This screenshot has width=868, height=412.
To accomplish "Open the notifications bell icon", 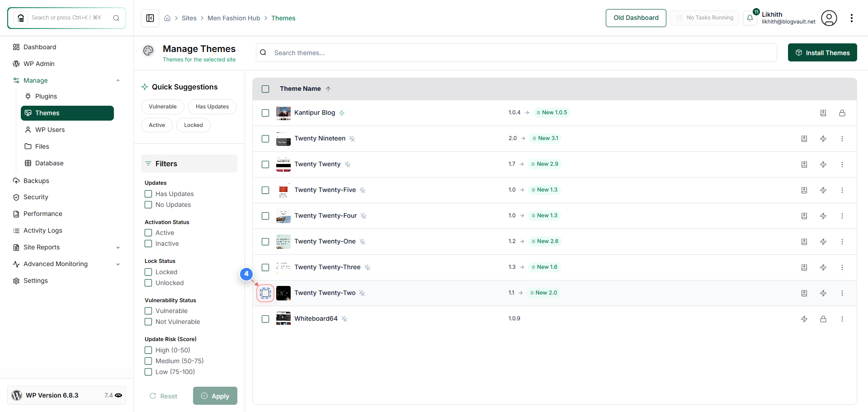I will click(x=750, y=18).
